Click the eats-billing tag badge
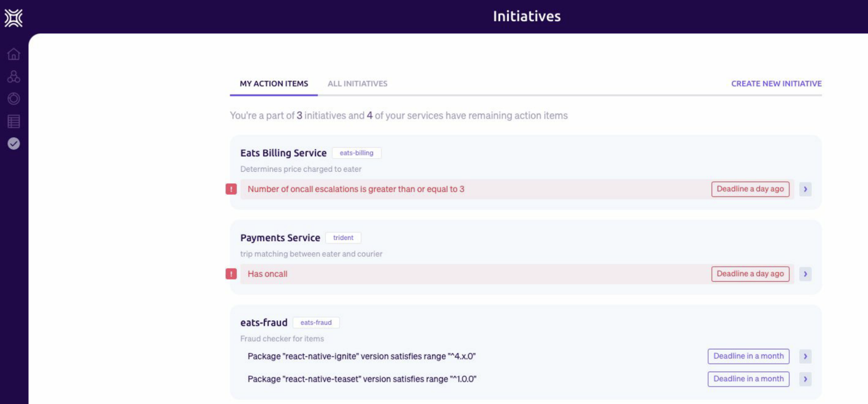The height and width of the screenshot is (404, 868). (x=356, y=153)
